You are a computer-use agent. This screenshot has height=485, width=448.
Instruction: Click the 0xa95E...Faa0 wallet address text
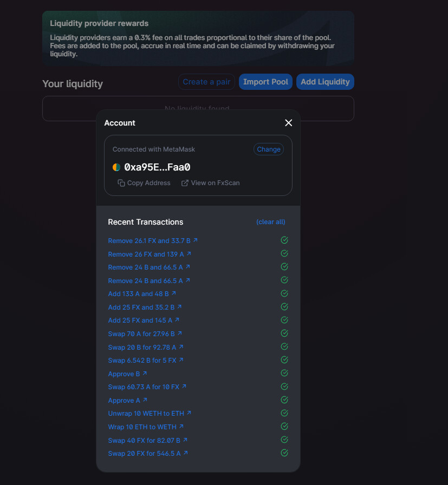(157, 167)
